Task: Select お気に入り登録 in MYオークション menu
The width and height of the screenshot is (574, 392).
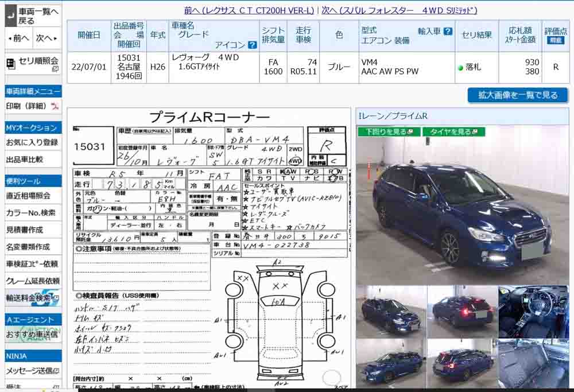Action: point(32,142)
